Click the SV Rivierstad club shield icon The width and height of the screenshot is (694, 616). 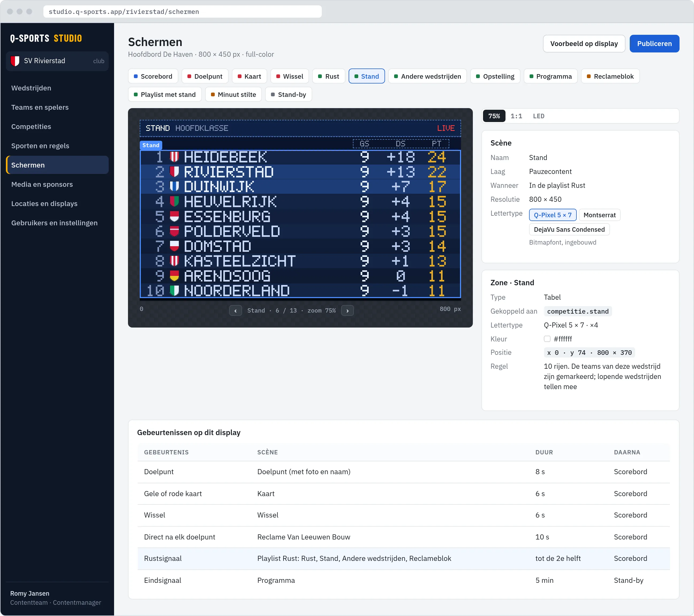(x=15, y=61)
